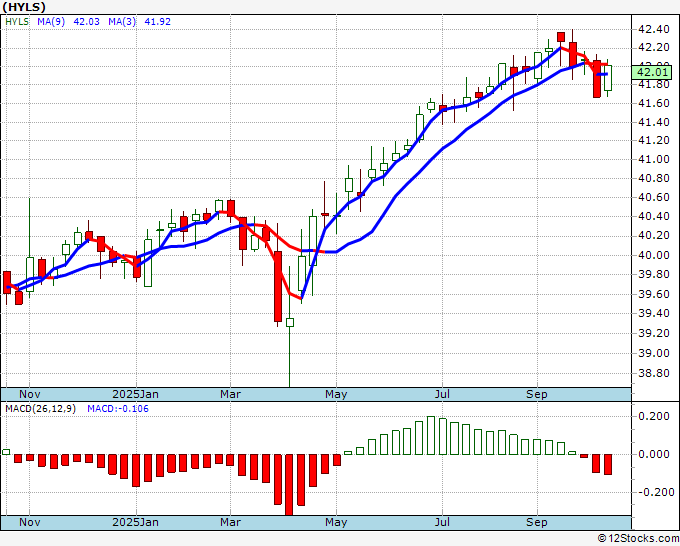This screenshot has width=680, height=546.
Task: Click Jul on the MACD panel axis
Action: point(442,522)
